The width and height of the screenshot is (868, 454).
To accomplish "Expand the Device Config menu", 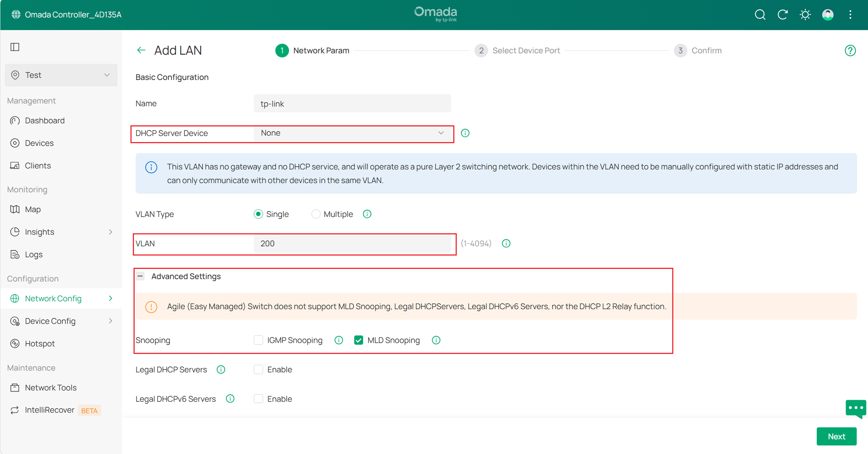I will coord(50,321).
